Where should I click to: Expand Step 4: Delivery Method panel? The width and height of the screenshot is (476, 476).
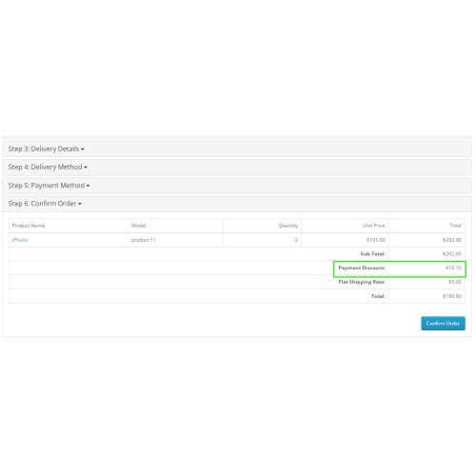click(x=48, y=167)
